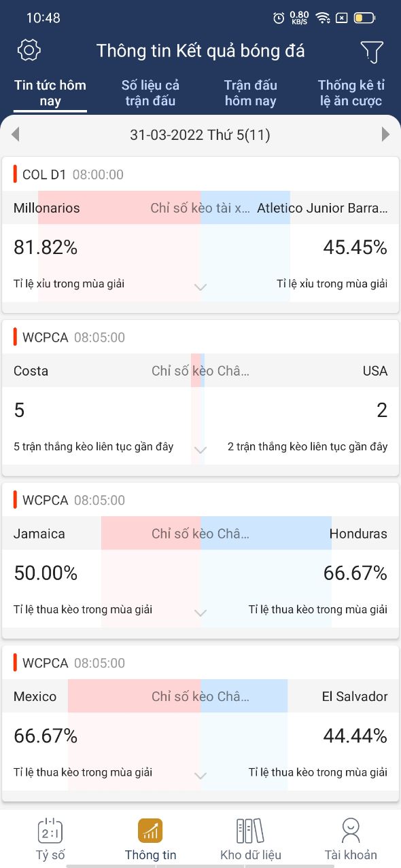
Task: Select the Tin tức hôm nay tab
Action: click(x=50, y=93)
